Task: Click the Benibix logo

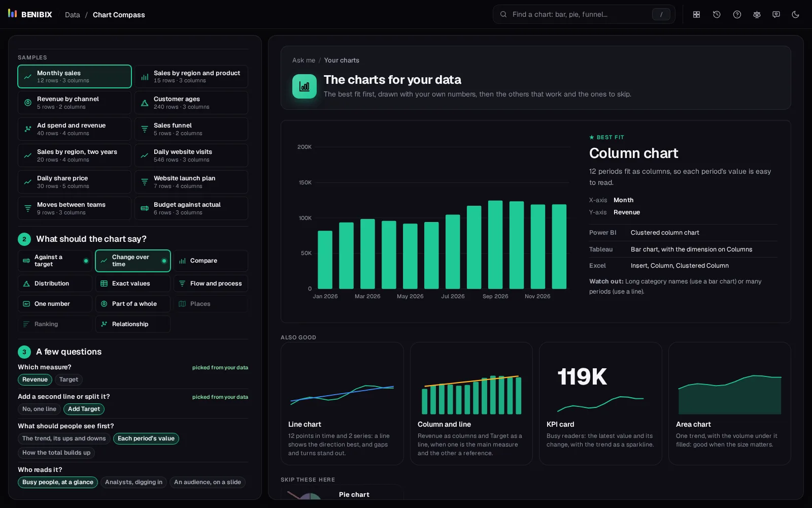Action: [x=30, y=14]
